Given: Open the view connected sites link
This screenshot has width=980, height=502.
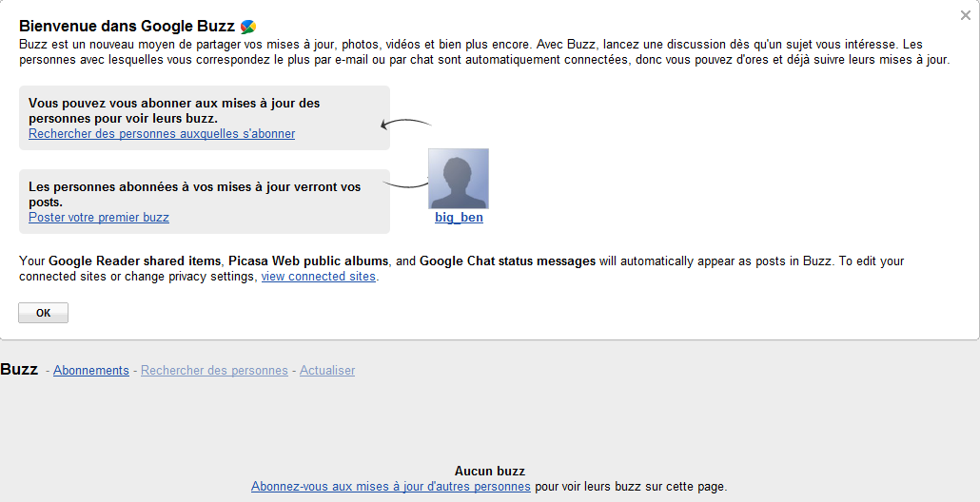Looking at the screenshot, I should point(318,276).
